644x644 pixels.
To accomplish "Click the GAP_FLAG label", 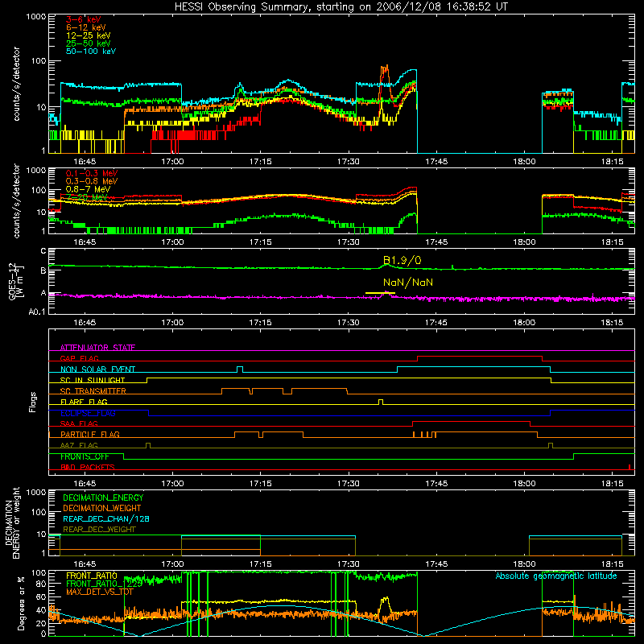I will 79,358.
